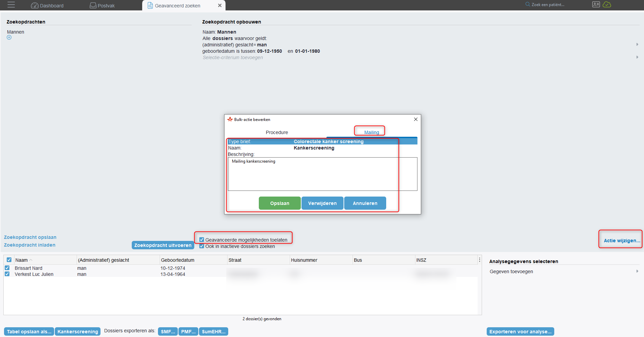Click the Verkest Luc Julien name cell
644x337 pixels.
34,274
